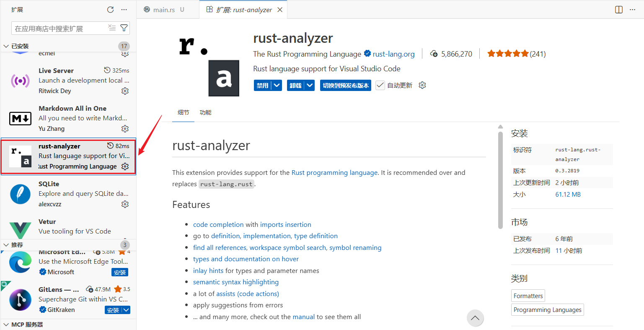Split the editor to the right
This screenshot has width=644, height=330.
coord(619,10)
